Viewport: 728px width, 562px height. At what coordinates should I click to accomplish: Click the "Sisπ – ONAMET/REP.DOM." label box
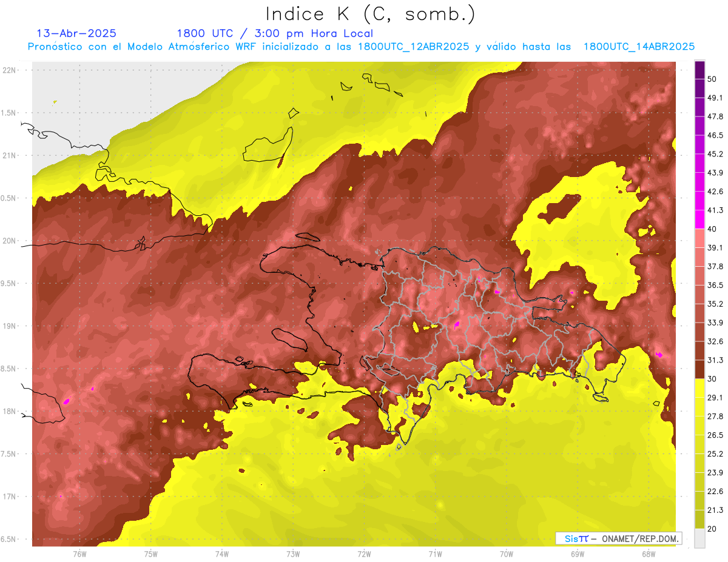point(619,538)
